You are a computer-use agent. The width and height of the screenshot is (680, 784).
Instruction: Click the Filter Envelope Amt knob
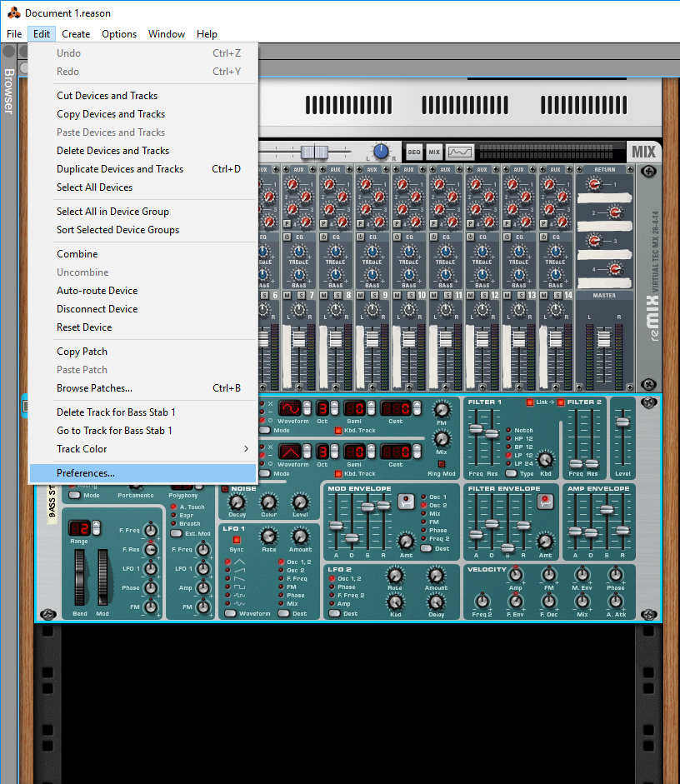[x=546, y=541]
